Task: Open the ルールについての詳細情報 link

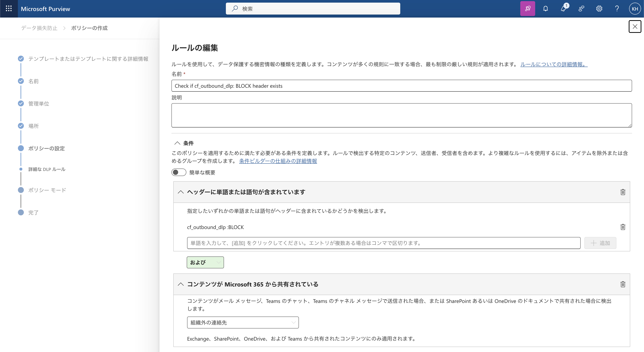Action: [x=554, y=64]
